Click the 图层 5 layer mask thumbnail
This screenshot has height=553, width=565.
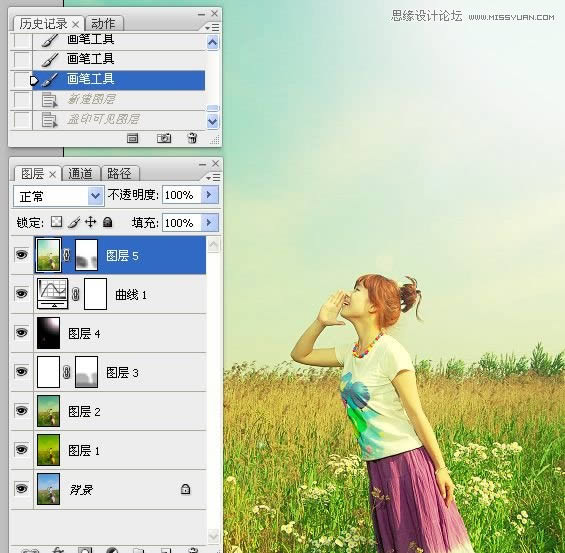pos(86,255)
